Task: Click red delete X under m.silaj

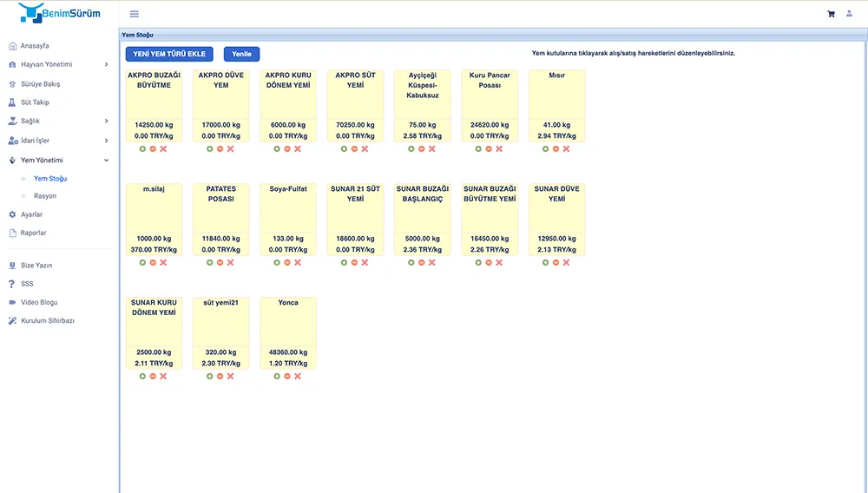Action: tap(163, 262)
